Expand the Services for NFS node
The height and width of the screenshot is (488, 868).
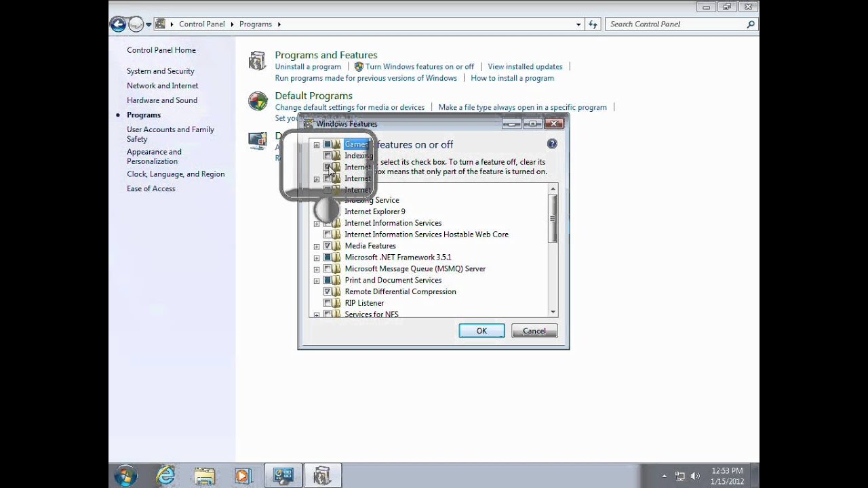click(x=317, y=314)
